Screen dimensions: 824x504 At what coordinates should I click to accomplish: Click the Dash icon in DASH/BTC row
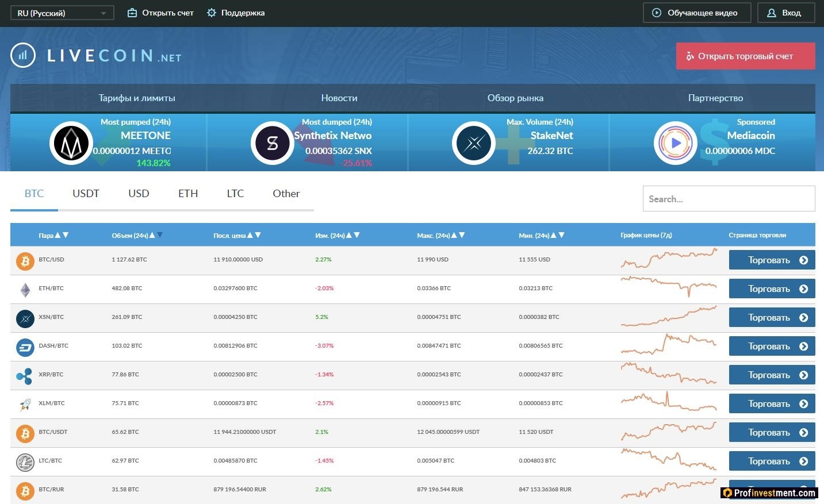25,347
